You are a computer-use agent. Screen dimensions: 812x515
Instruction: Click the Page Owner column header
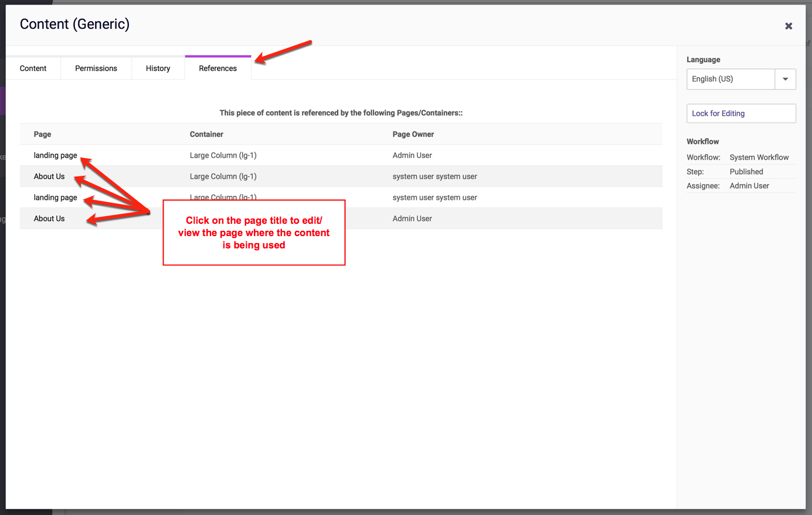coord(413,134)
